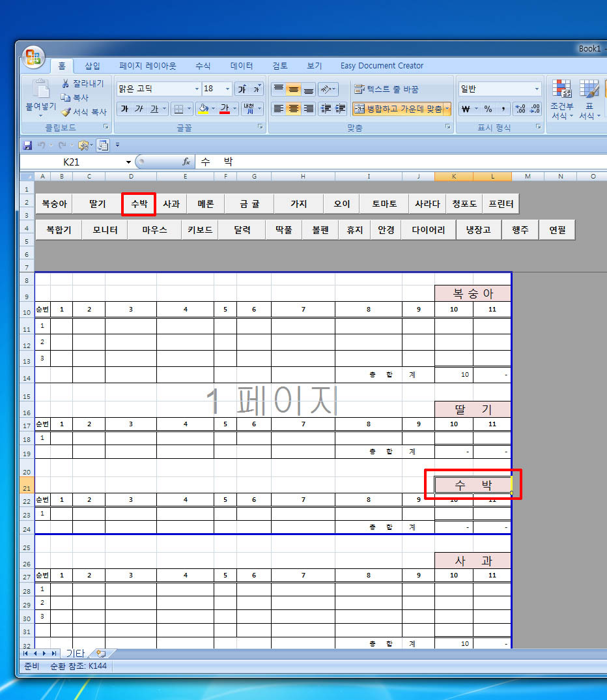Toggle top vertical alignment
Image resolution: width=607 pixels, height=700 pixels.
[278, 89]
